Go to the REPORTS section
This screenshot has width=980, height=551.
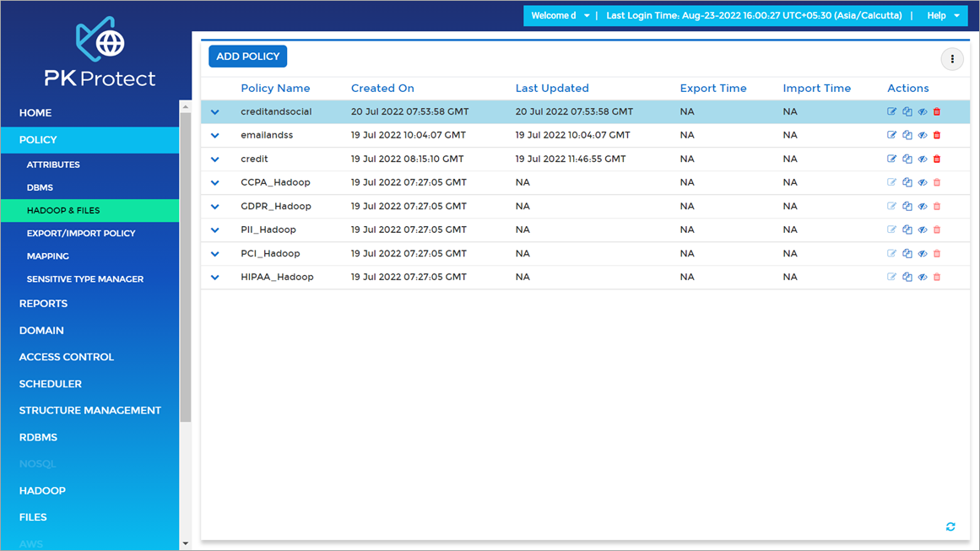pyautogui.click(x=43, y=303)
